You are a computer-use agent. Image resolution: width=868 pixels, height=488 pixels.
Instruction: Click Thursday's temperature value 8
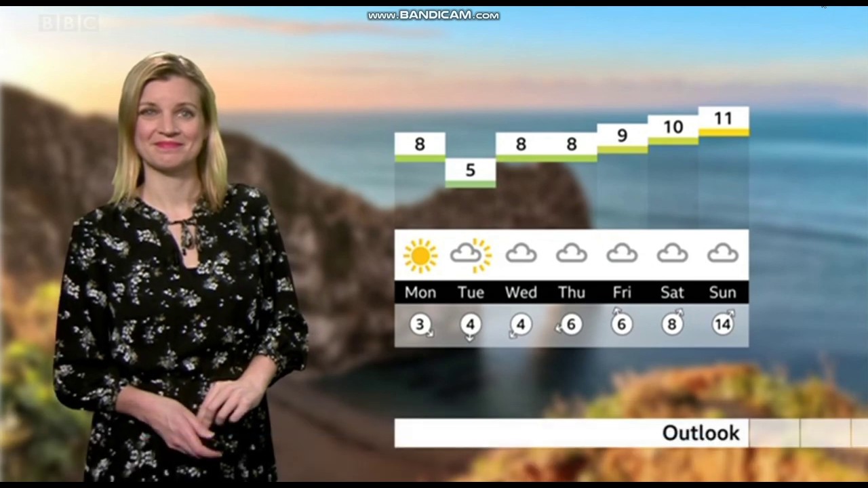[x=572, y=144]
